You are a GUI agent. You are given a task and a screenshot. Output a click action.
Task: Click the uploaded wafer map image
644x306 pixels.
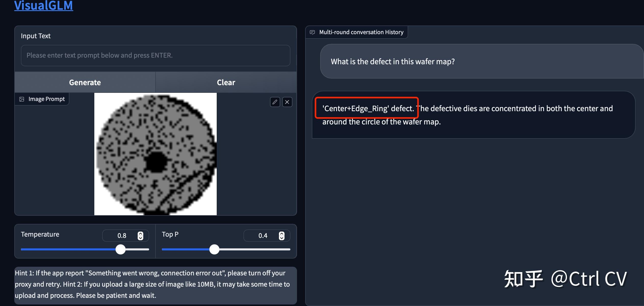point(155,154)
